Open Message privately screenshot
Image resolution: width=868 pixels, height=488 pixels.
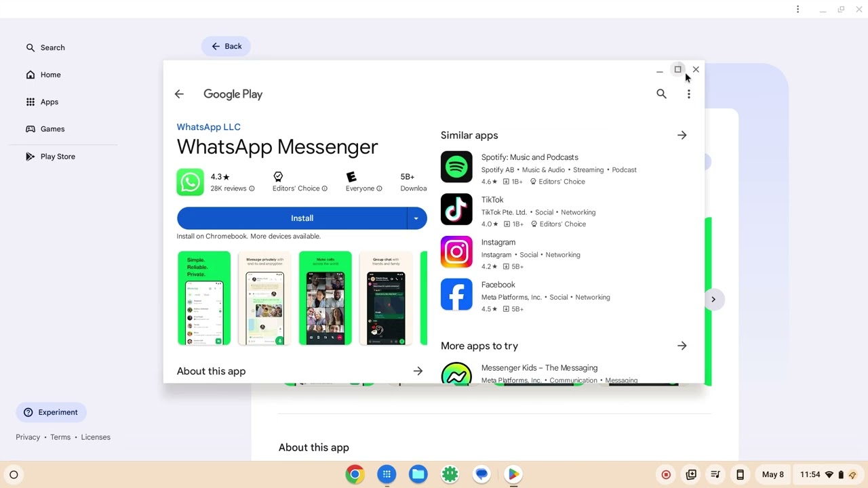click(264, 298)
